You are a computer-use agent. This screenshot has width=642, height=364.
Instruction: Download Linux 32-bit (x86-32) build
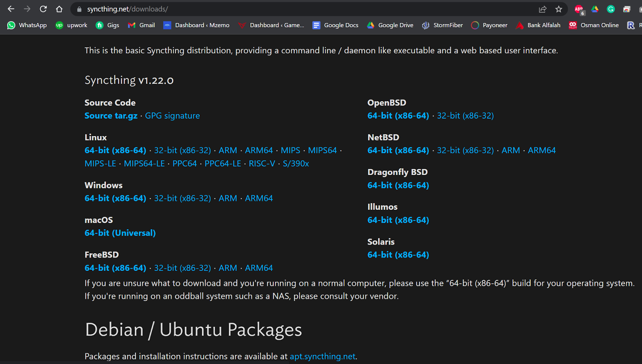(x=183, y=150)
